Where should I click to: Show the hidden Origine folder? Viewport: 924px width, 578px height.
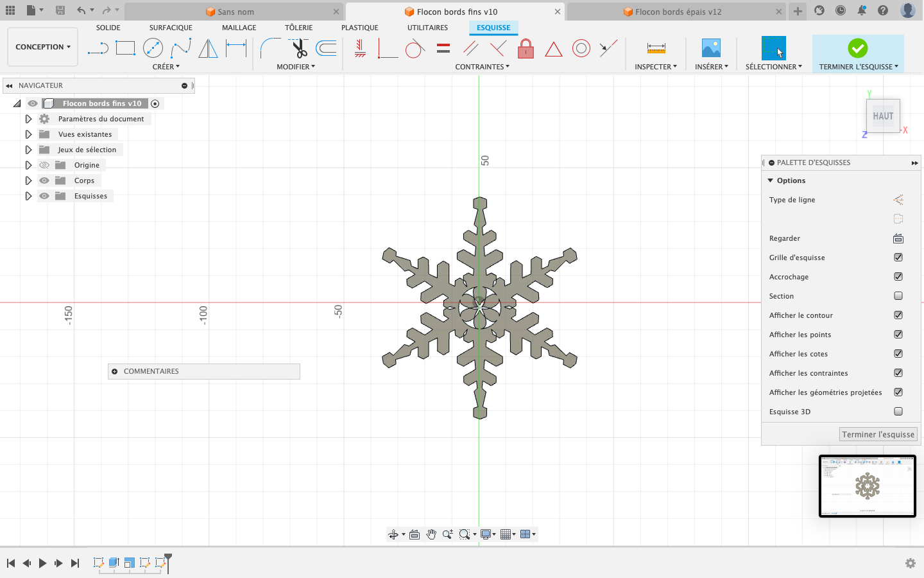coord(44,165)
